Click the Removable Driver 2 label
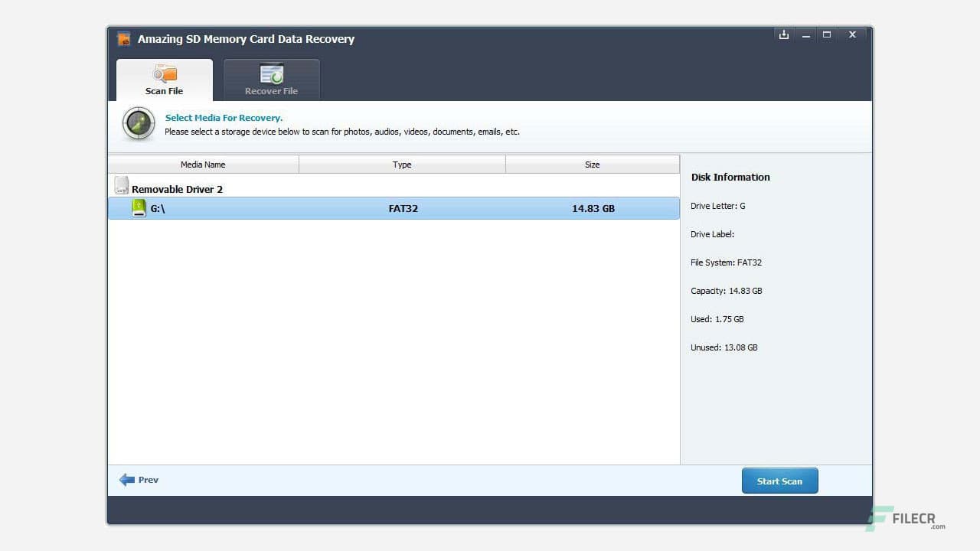This screenshot has width=980, height=551. (x=178, y=188)
